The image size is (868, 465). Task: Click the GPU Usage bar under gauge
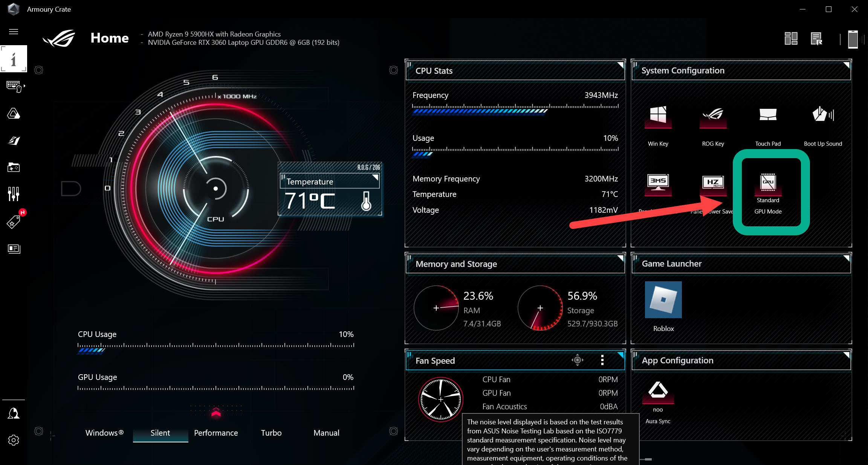click(x=216, y=388)
